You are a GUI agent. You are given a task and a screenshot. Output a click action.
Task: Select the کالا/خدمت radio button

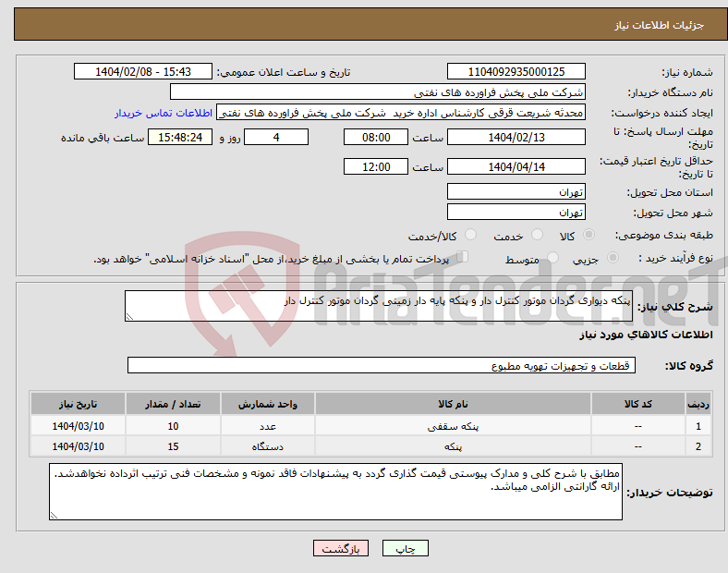click(471, 235)
